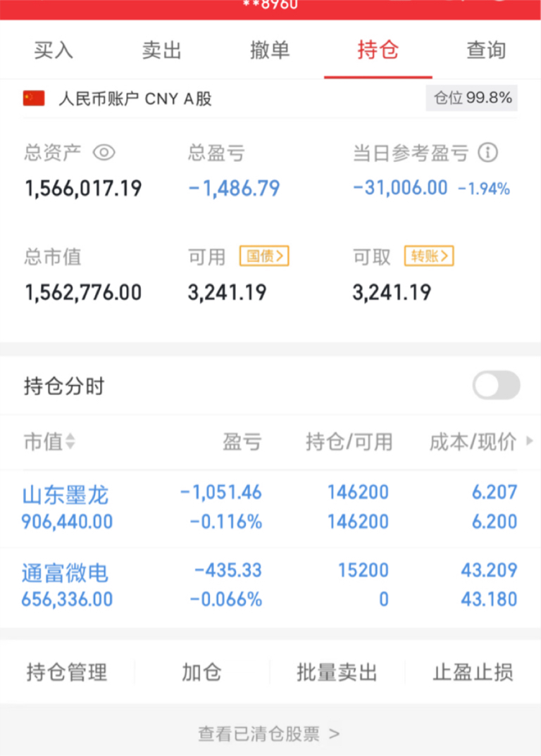Tap 批量卖出 button
541x756 pixels.
[337, 672]
